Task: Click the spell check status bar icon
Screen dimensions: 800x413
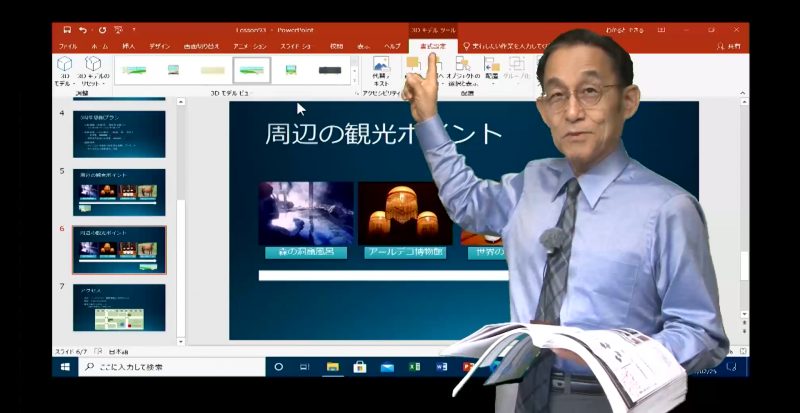Action: (98, 352)
